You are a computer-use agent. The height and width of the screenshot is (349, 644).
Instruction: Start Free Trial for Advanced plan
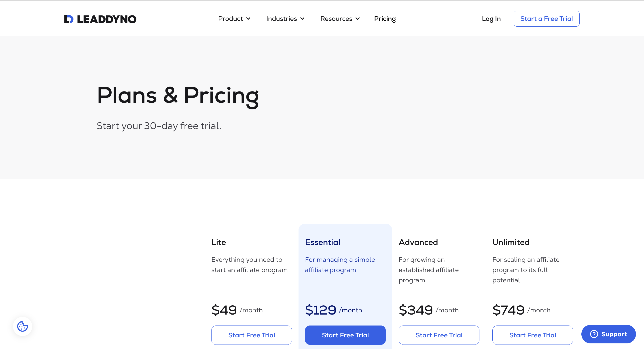pos(439,335)
